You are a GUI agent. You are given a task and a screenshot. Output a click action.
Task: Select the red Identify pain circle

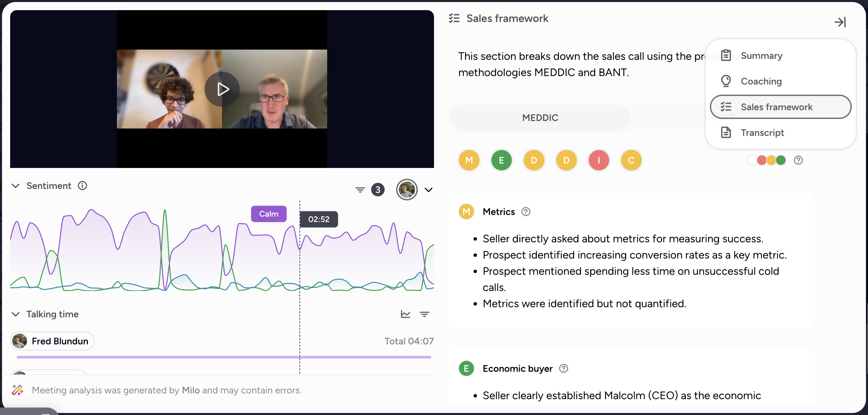599,160
